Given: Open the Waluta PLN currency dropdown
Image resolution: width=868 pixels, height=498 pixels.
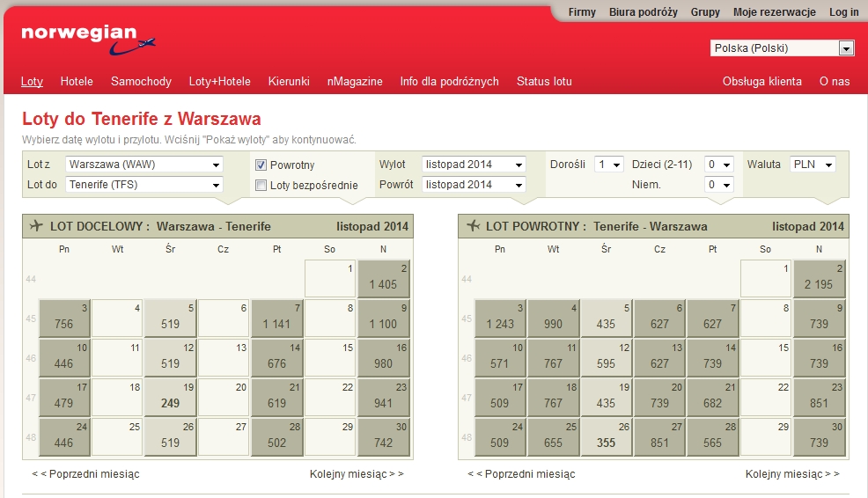Looking at the screenshot, I should coord(813,165).
